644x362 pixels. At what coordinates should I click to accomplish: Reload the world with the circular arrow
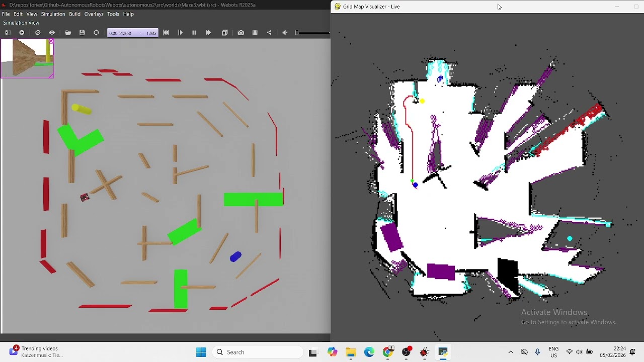click(x=96, y=33)
